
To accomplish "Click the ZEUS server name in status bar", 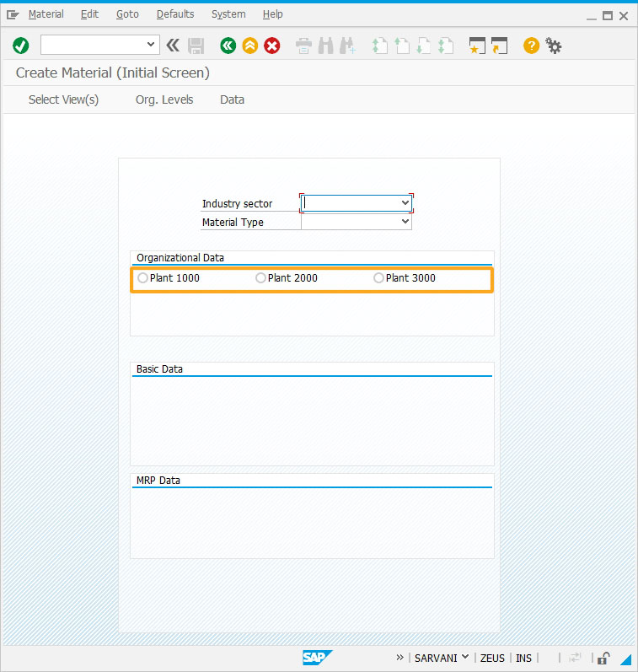I will (x=492, y=658).
